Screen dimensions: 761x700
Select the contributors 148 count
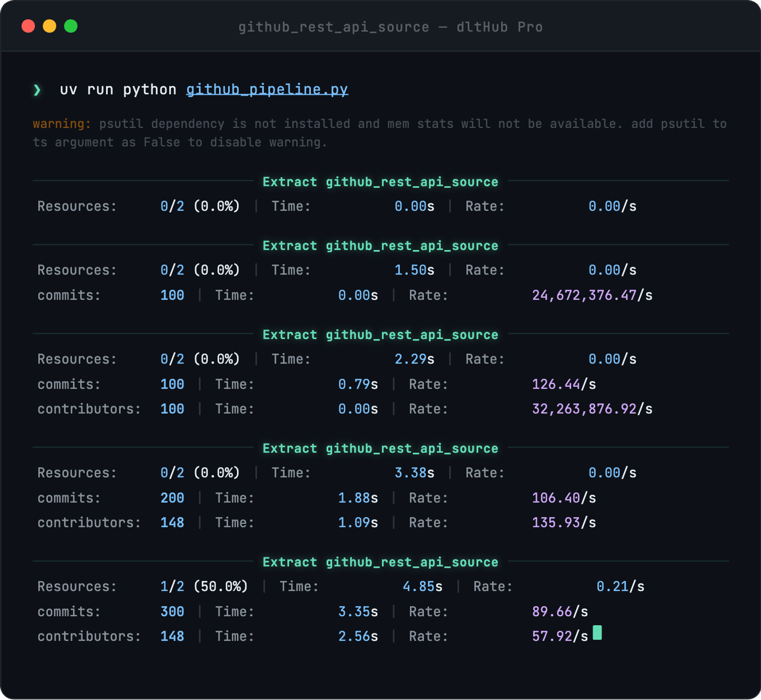(x=172, y=636)
